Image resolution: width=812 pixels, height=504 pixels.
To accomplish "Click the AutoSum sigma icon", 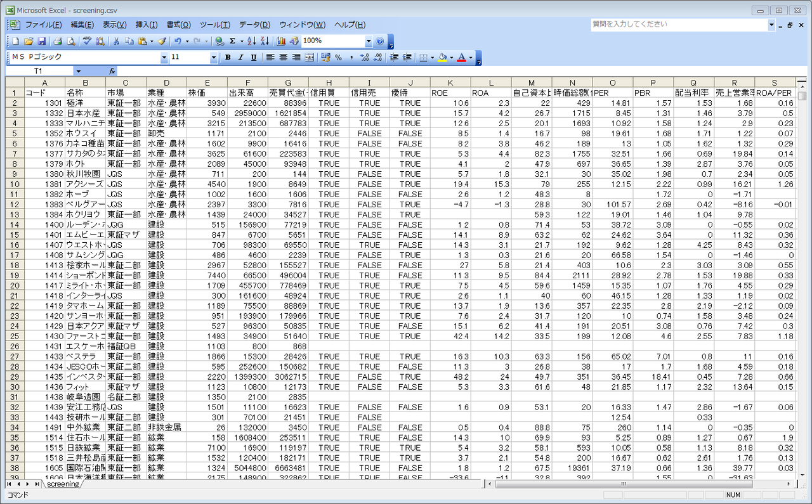I will 232,41.
